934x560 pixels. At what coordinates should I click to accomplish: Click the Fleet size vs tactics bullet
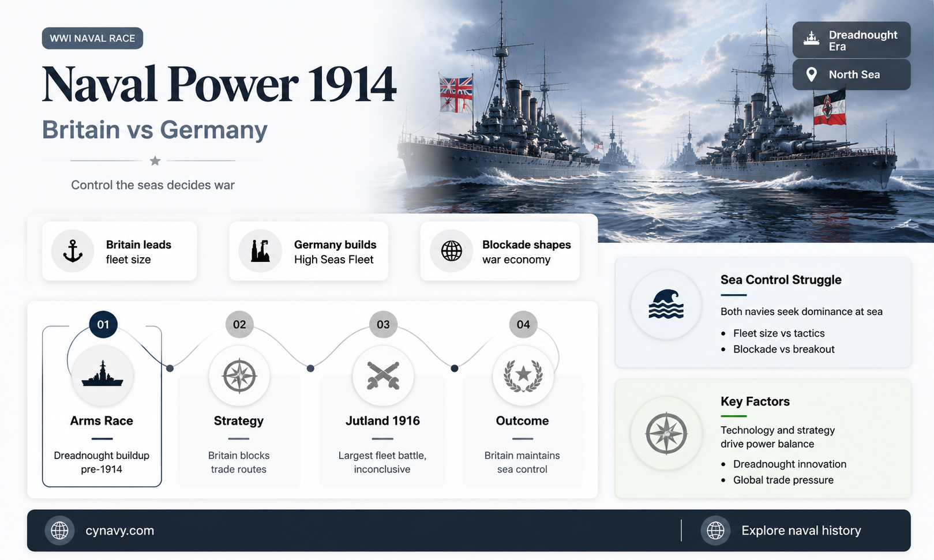pos(778,333)
